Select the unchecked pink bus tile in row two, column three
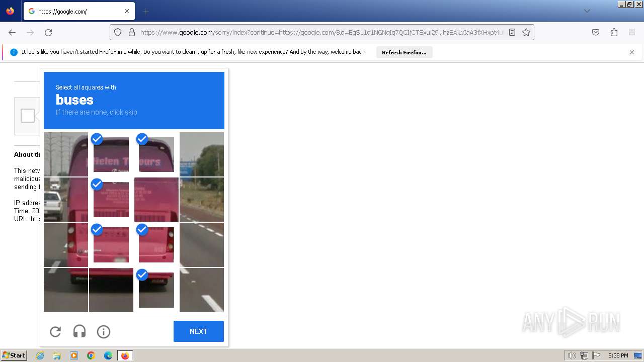Viewport: 644px width, 362px height. click(156, 200)
